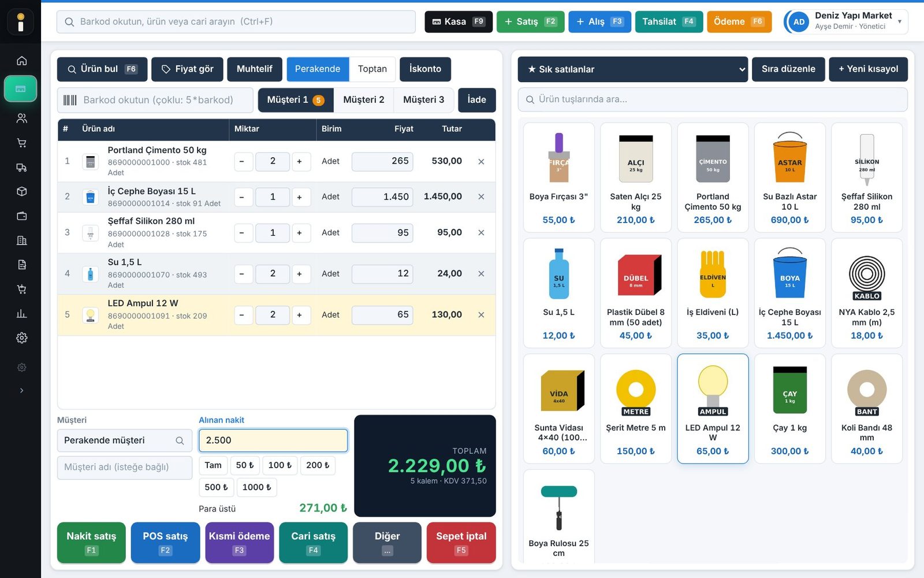Focus the Alınan nakit input field
This screenshot has width=924, height=578.
tap(273, 440)
